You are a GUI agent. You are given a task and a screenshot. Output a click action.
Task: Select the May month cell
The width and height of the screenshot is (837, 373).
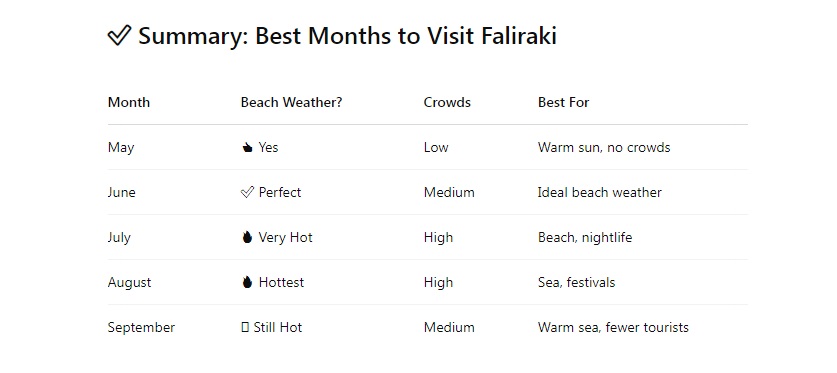(121, 148)
